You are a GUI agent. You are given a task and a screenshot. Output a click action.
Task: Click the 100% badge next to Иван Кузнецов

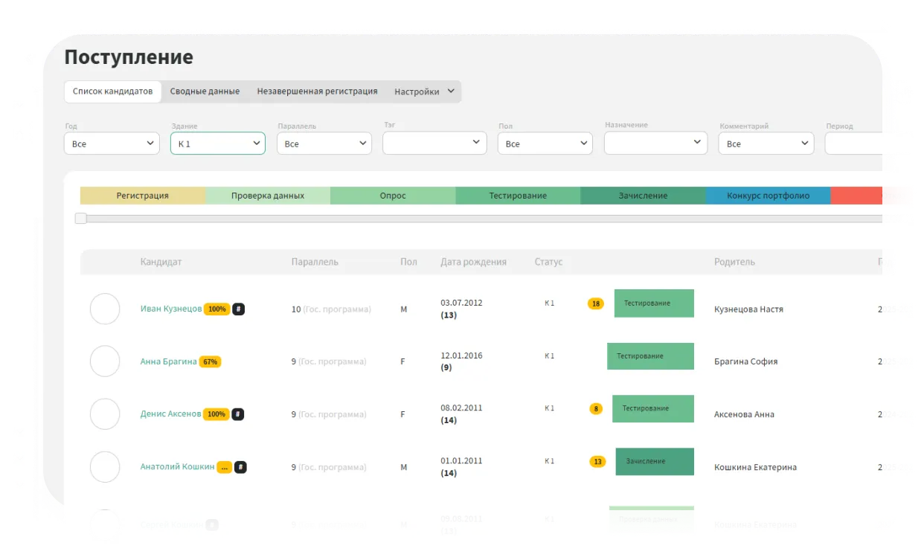pyautogui.click(x=217, y=309)
